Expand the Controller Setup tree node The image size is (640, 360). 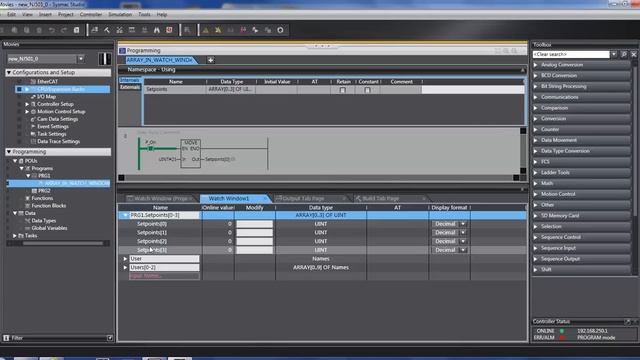(x=27, y=104)
